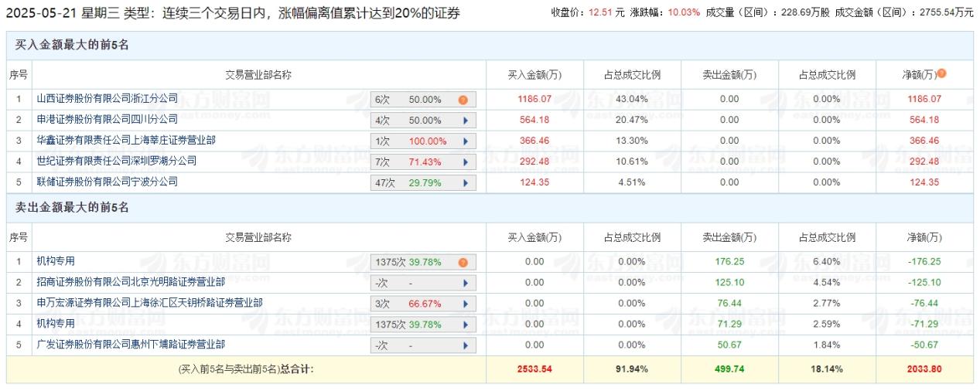Open 联储证券股份有限公司宁波分公司 link
980x391 pixels.
108,182
